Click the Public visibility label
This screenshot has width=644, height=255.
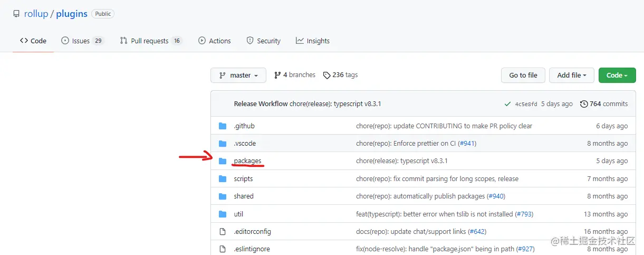(103, 14)
